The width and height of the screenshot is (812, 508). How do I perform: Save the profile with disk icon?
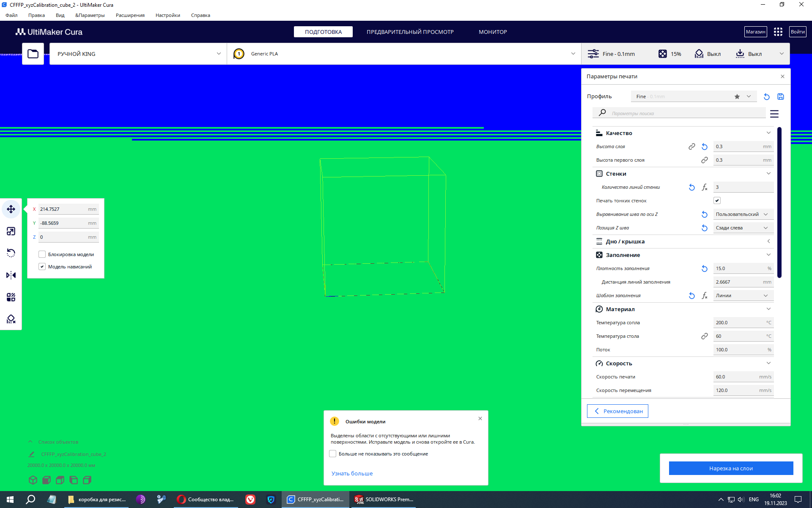tap(781, 97)
